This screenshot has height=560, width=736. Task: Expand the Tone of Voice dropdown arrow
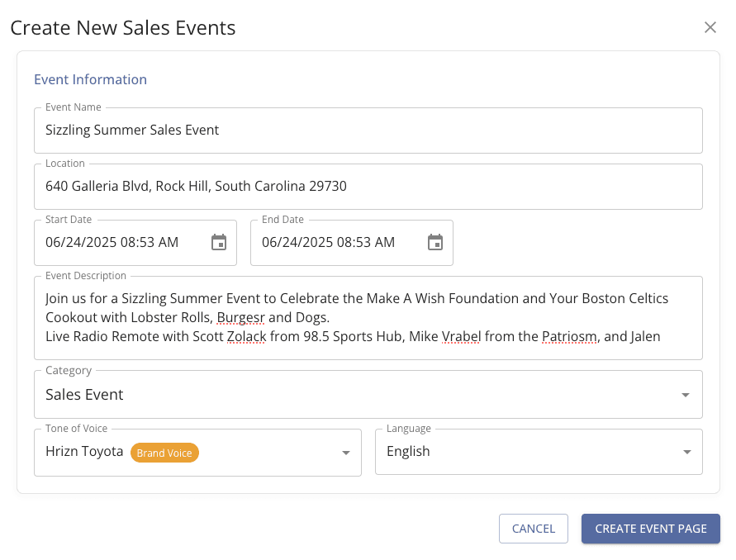pos(344,453)
